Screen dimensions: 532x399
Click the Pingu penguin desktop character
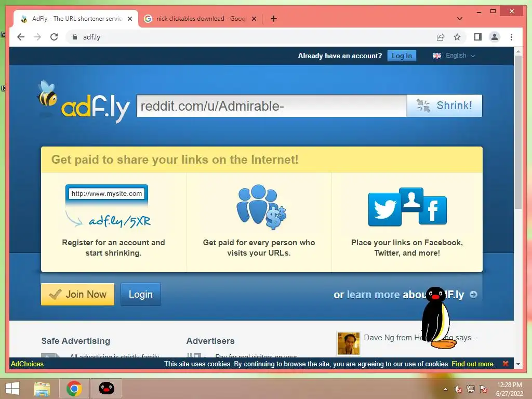click(437, 318)
